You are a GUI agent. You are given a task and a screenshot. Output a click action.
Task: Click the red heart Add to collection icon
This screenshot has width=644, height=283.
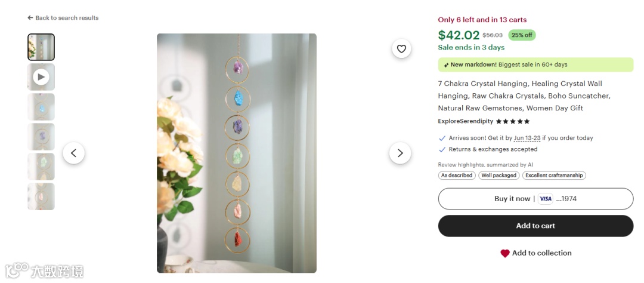click(505, 253)
